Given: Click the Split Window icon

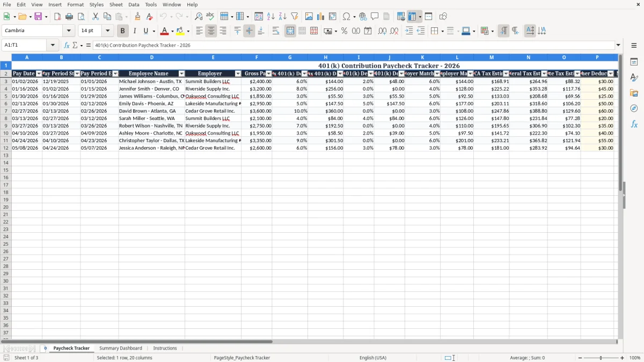Looking at the screenshot, I should pyautogui.click(x=429, y=17).
